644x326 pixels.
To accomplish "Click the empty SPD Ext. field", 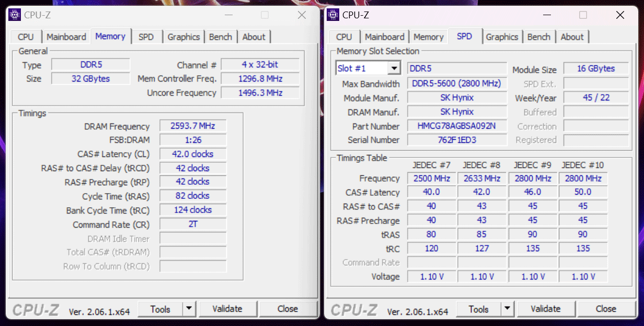I will [596, 84].
